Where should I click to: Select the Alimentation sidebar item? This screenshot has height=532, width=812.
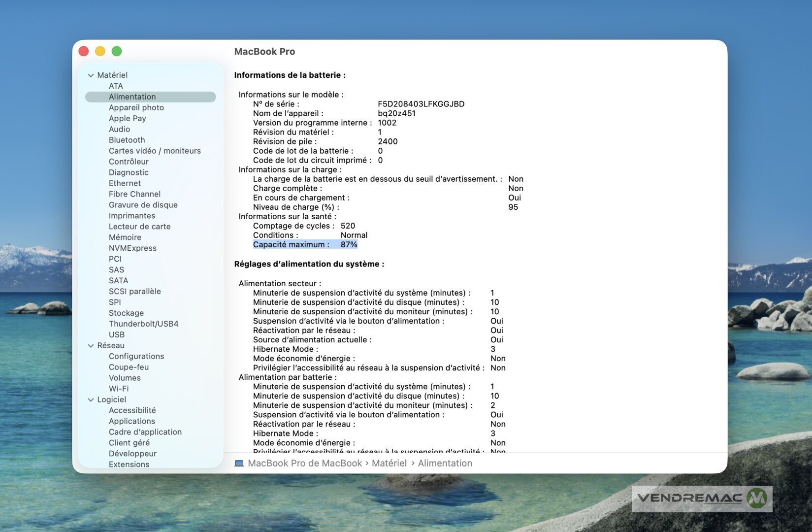132,97
